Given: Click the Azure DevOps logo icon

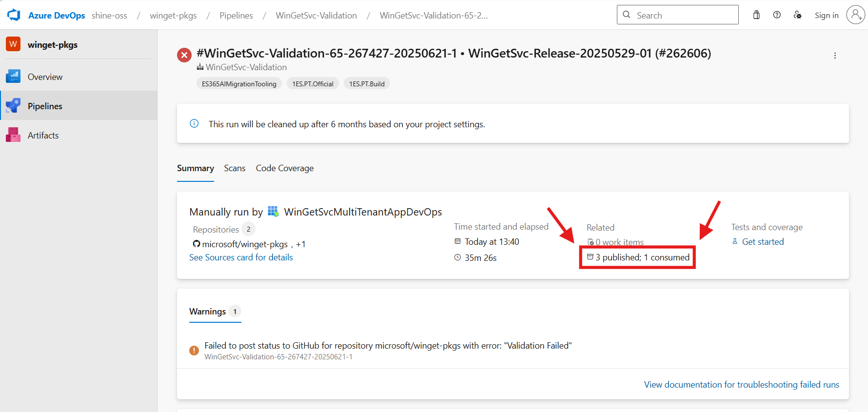Looking at the screenshot, I should 14,15.
